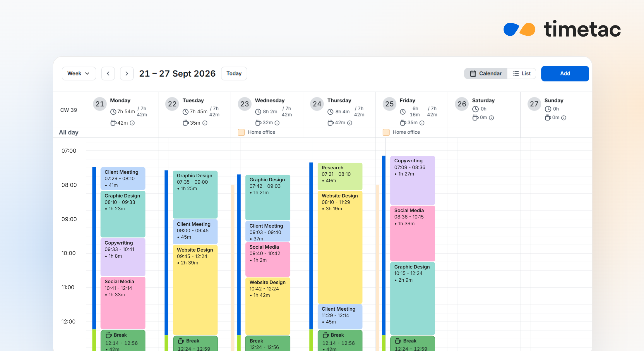Screen dimensions: 644x351
Task: Open Friday's Copywriting 07:09 entry
Action: [412, 180]
